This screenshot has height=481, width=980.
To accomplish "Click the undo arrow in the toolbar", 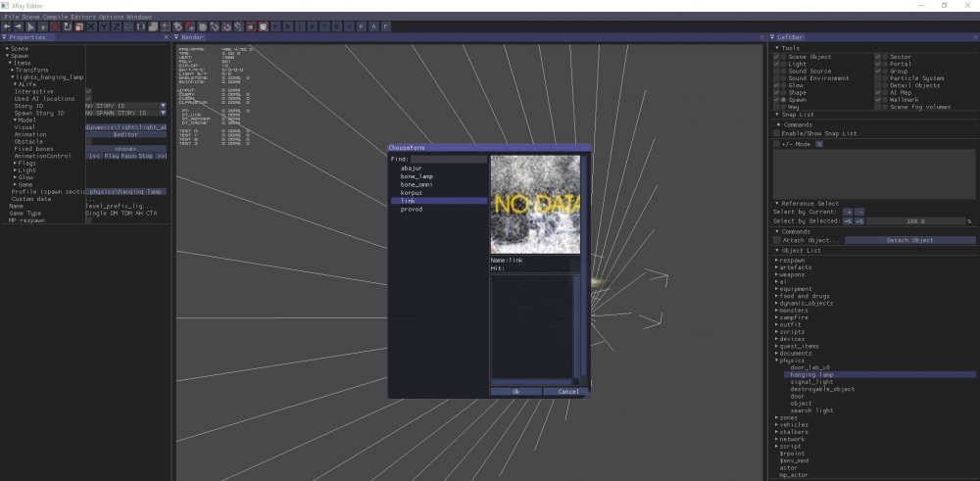I will (x=7, y=26).
